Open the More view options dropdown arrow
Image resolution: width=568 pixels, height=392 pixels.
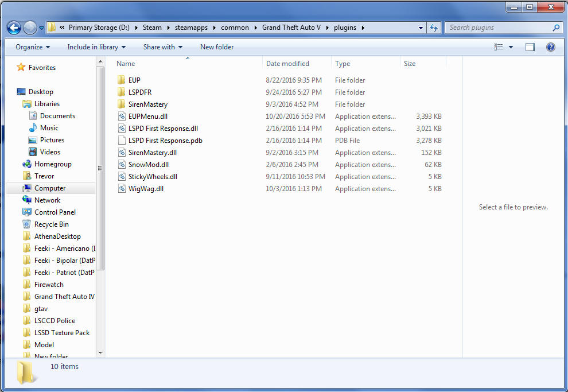click(x=511, y=47)
